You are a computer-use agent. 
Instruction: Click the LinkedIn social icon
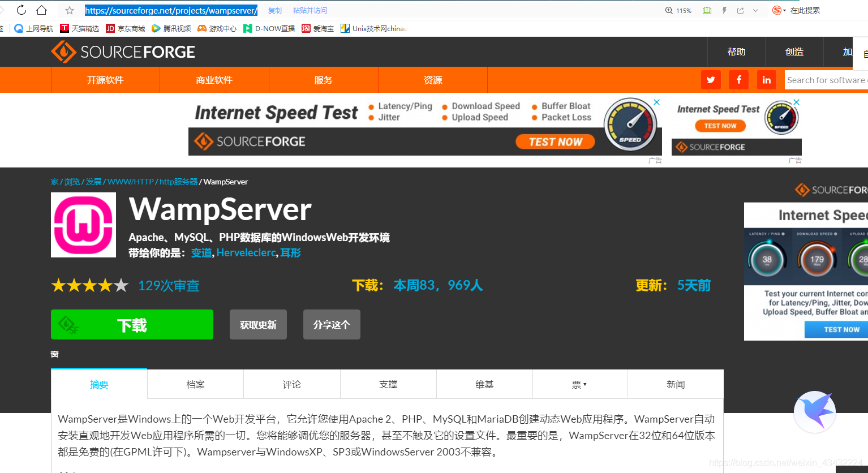pyautogui.click(x=766, y=80)
